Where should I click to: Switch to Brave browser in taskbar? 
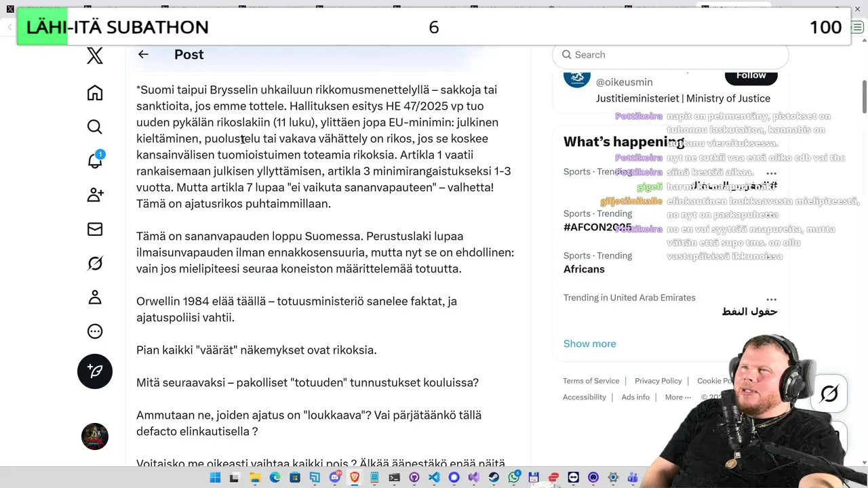pos(354,478)
